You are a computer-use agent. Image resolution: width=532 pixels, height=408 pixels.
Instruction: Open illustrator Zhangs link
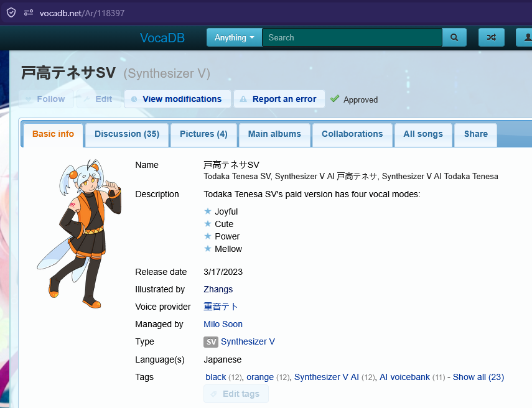(x=218, y=289)
